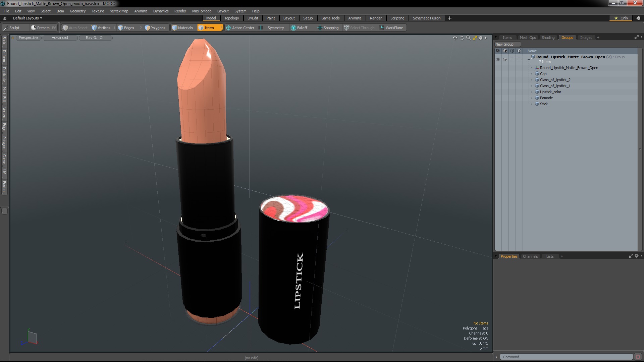Switch to the Channels tab
Image resolution: width=644 pixels, height=362 pixels.
pyautogui.click(x=530, y=256)
